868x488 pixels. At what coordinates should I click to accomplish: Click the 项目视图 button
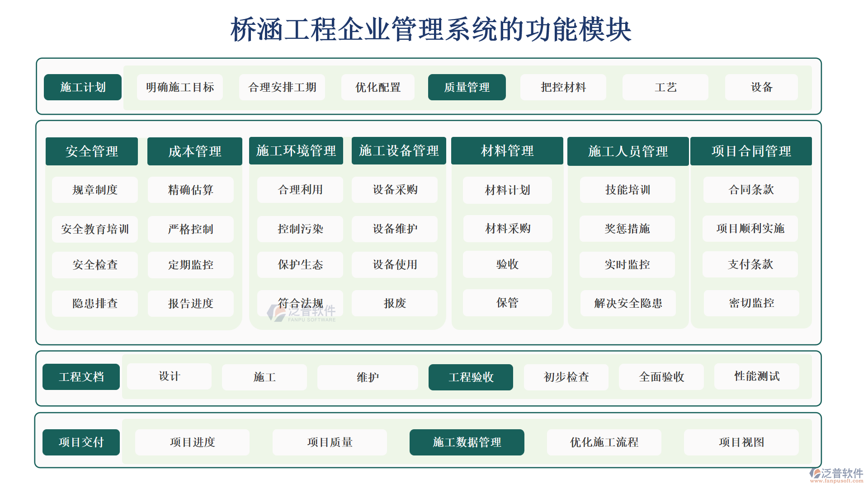[741, 442]
